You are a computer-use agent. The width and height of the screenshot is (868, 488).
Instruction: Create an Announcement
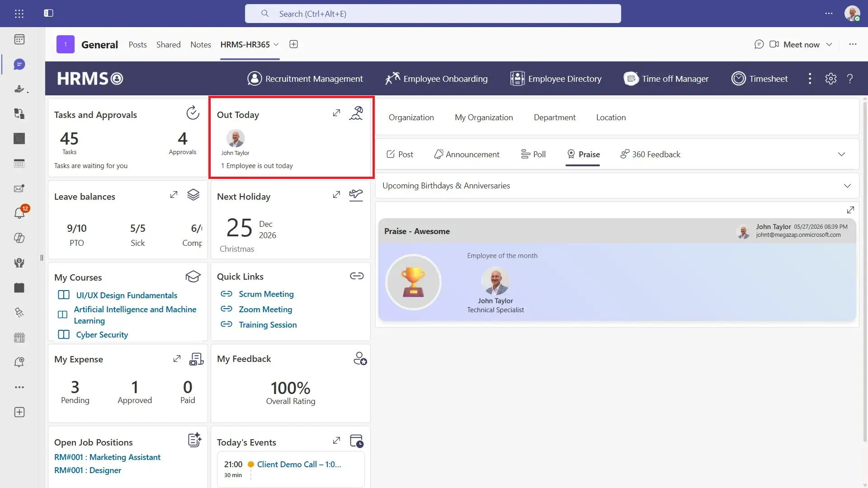point(467,154)
